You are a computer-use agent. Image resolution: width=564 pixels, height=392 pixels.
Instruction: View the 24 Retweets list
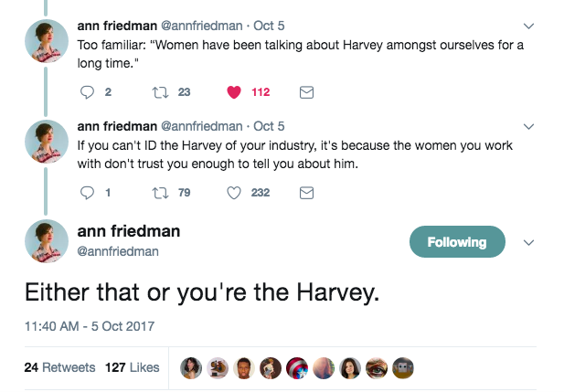click(x=59, y=367)
